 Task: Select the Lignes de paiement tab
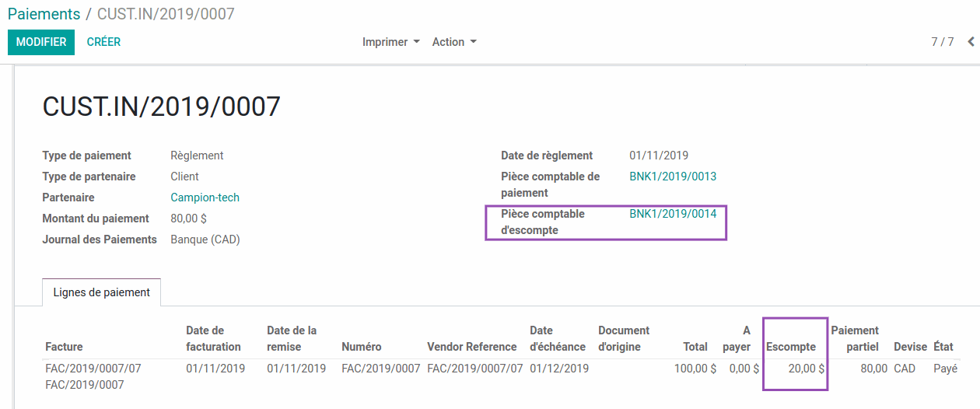tap(102, 292)
